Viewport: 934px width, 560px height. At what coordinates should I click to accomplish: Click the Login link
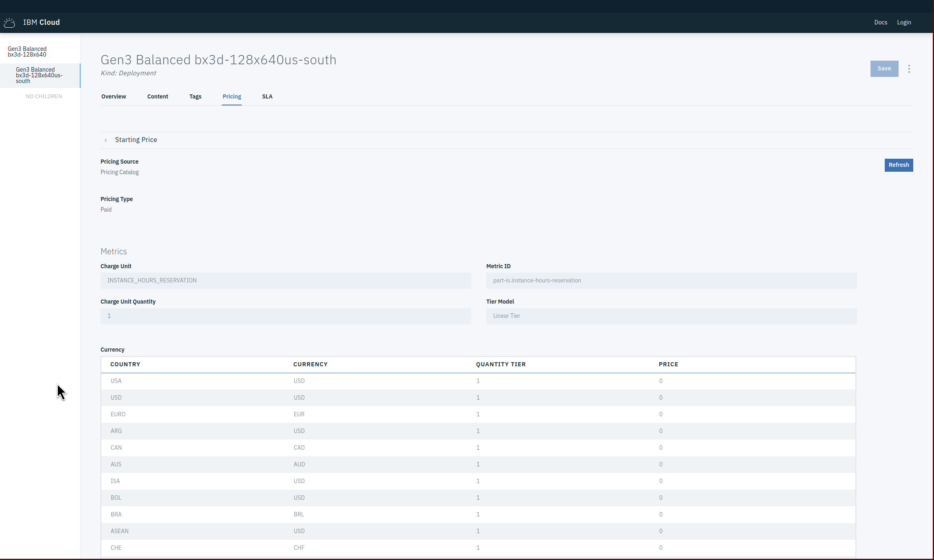coord(903,22)
